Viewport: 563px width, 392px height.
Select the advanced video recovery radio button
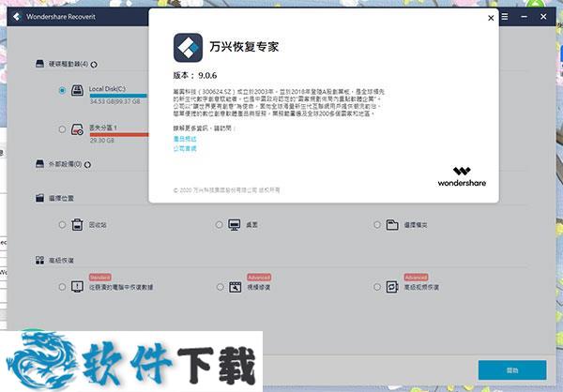point(377,287)
